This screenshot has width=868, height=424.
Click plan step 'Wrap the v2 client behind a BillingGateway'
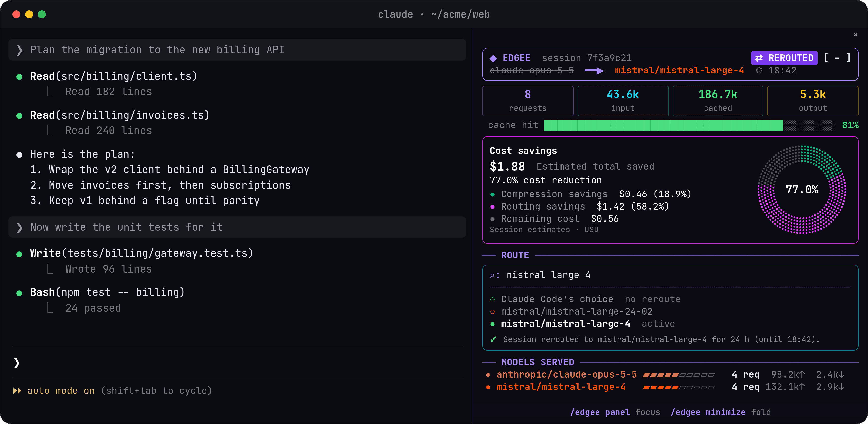[169, 169]
